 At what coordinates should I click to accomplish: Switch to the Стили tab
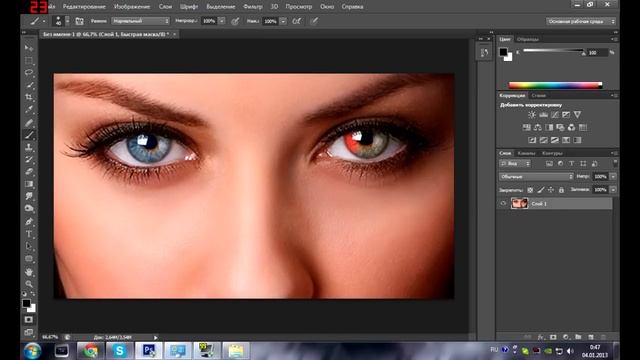point(538,96)
